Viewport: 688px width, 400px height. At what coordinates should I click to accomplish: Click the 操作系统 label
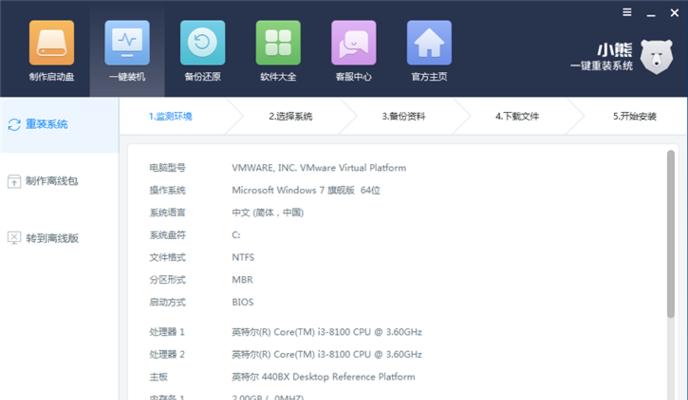coord(167,190)
